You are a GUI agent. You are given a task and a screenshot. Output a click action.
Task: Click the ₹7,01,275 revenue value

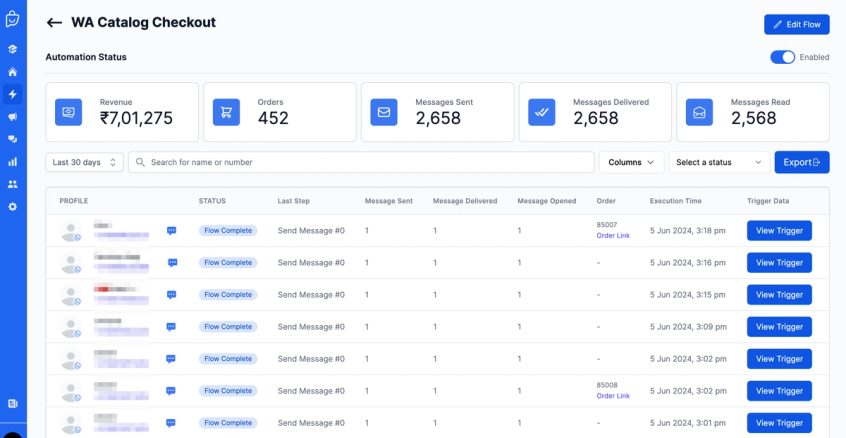[x=137, y=118]
